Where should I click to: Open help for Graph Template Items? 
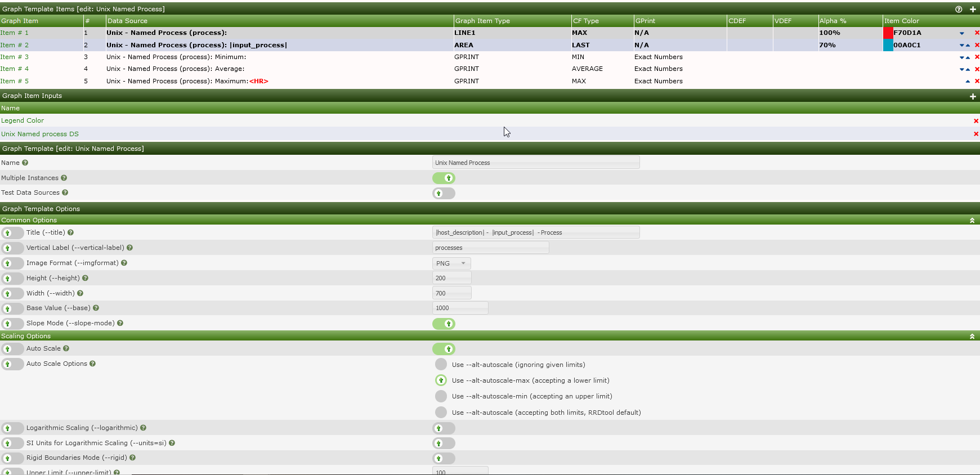(x=959, y=9)
